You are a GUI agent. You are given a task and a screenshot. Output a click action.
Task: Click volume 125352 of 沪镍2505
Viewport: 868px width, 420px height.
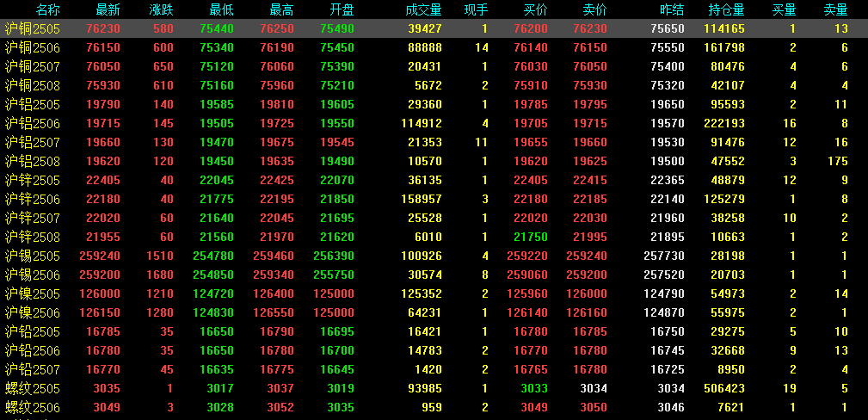point(422,293)
